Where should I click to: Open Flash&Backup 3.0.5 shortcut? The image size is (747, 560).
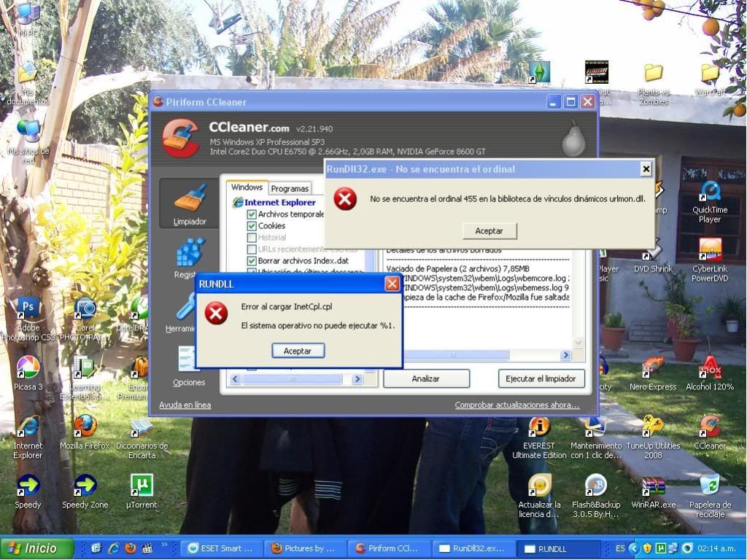coord(596,496)
